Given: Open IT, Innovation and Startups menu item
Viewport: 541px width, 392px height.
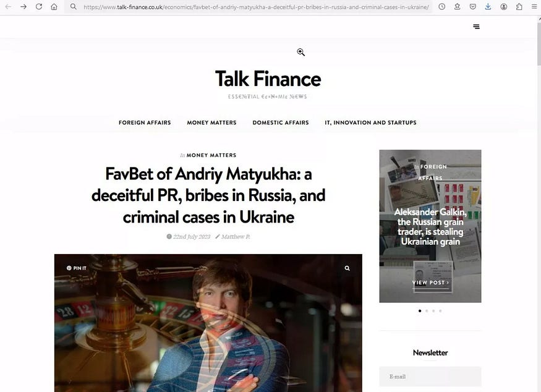Looking at the screenshot, I should [370, 122].
